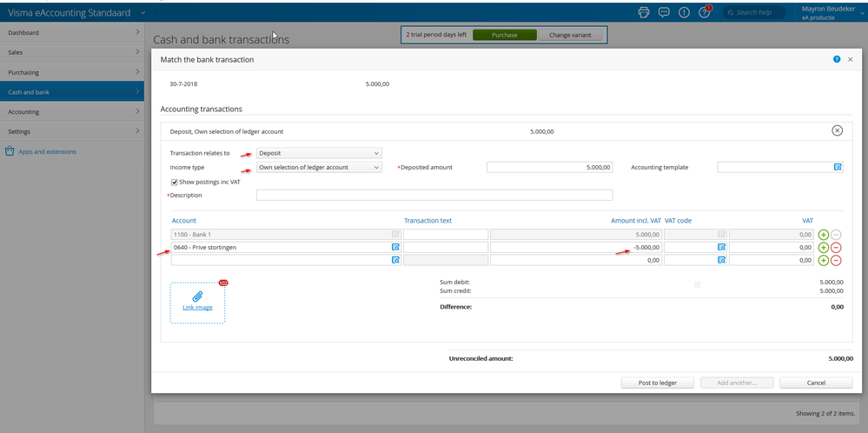The width and height of the screenshot is (868, 433).
Task: Remove the Deposit accounting transaction via circled X
Action: 837,130
